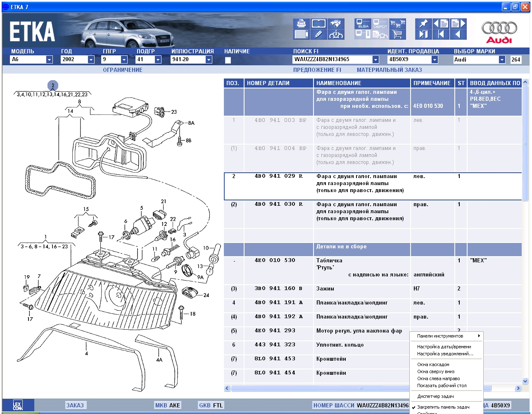The image size is (532, 414).
Task: Click the ОГРАНИЧЕНИЕ link
Action: (123, 70)
